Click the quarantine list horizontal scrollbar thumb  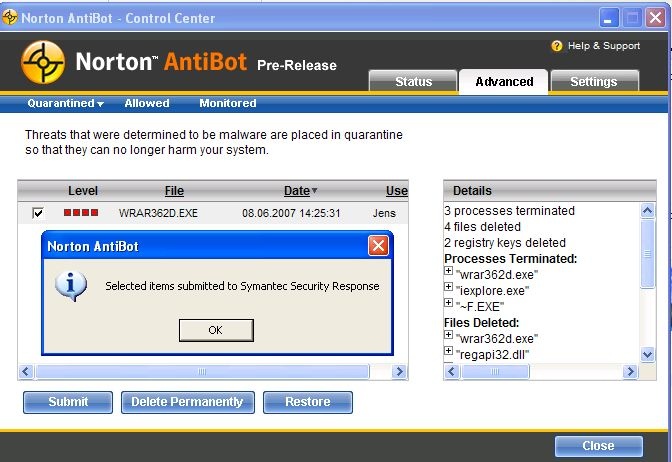[202, 372]
